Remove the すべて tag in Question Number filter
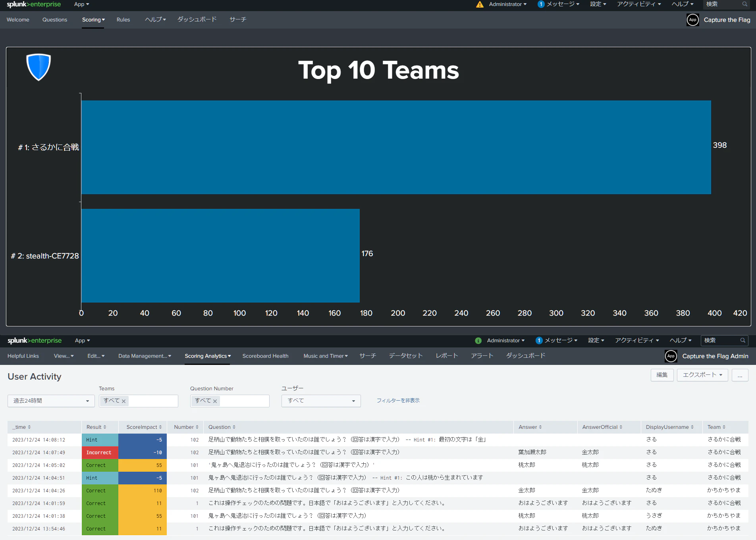The height and width of the screenshot is (540, 756). [215, 401]
